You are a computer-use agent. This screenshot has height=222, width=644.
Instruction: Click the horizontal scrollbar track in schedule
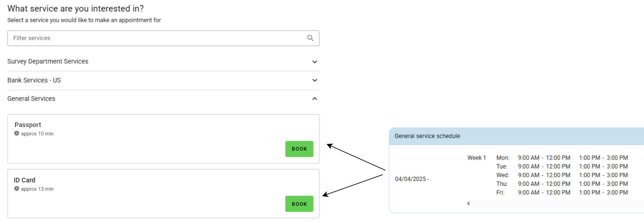555,203
